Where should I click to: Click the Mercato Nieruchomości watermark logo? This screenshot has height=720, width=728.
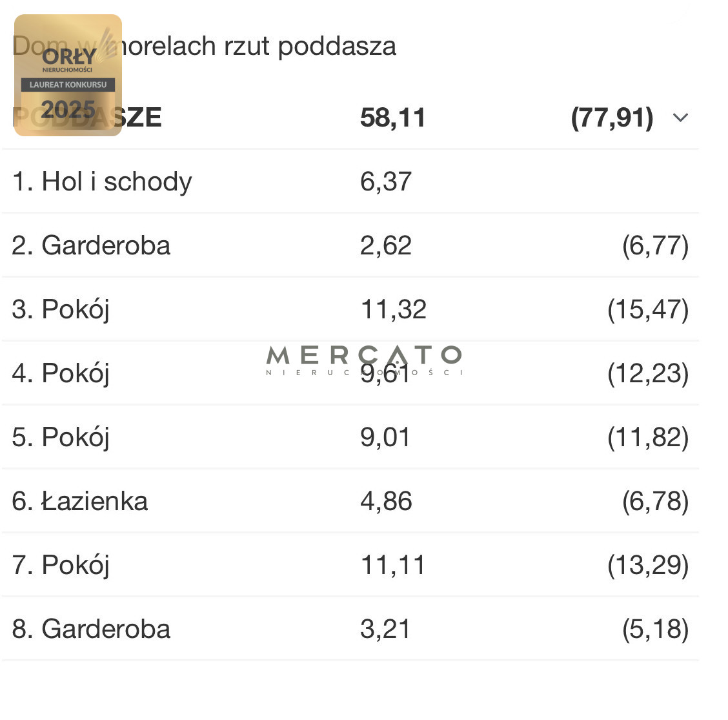364,360
